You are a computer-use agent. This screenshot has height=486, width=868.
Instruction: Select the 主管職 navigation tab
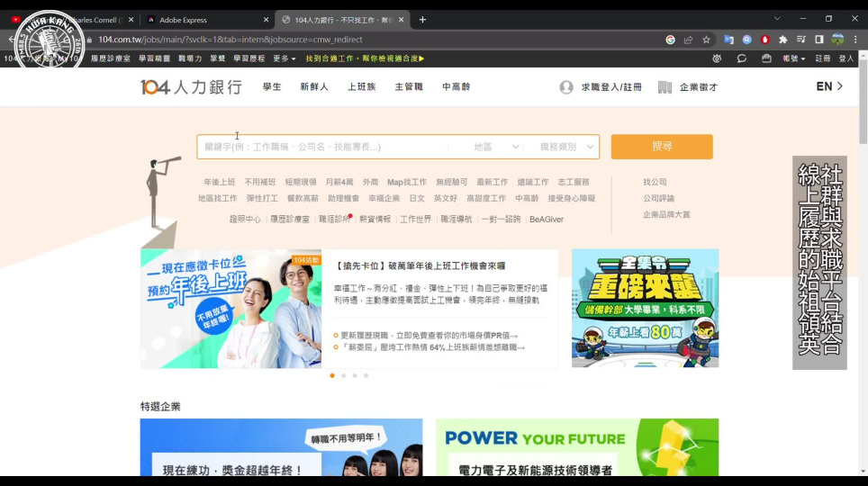409,87
